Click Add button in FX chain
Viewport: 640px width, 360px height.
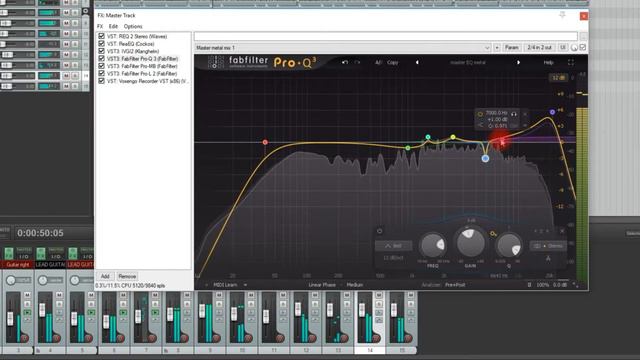(x=105, y=276)
